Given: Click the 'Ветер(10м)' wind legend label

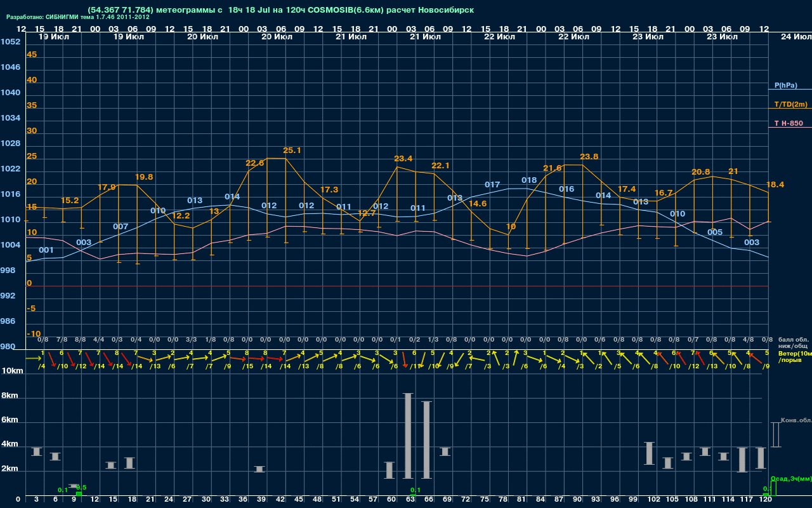Looking at the screenshot, I should (x=795, y=352).
